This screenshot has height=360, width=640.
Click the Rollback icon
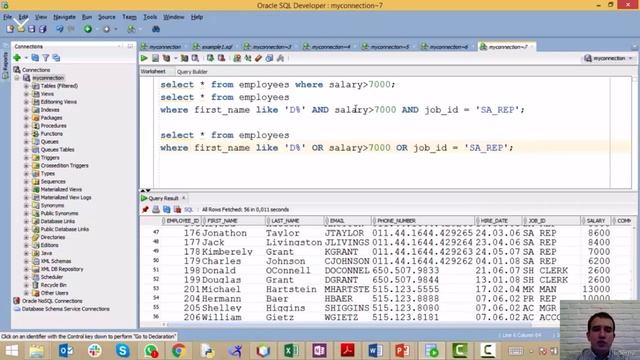(x=221, y=58)
